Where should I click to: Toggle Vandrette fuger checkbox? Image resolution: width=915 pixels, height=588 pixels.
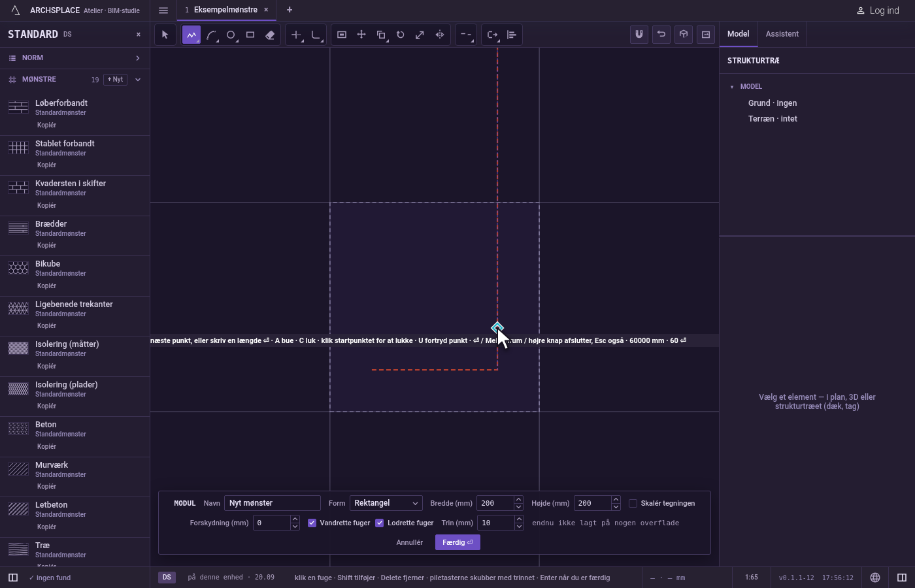(x=312, y=523)
